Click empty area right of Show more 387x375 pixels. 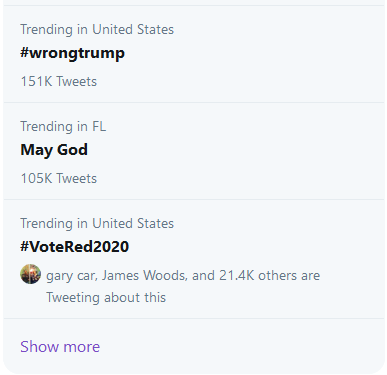coord(242,347)
